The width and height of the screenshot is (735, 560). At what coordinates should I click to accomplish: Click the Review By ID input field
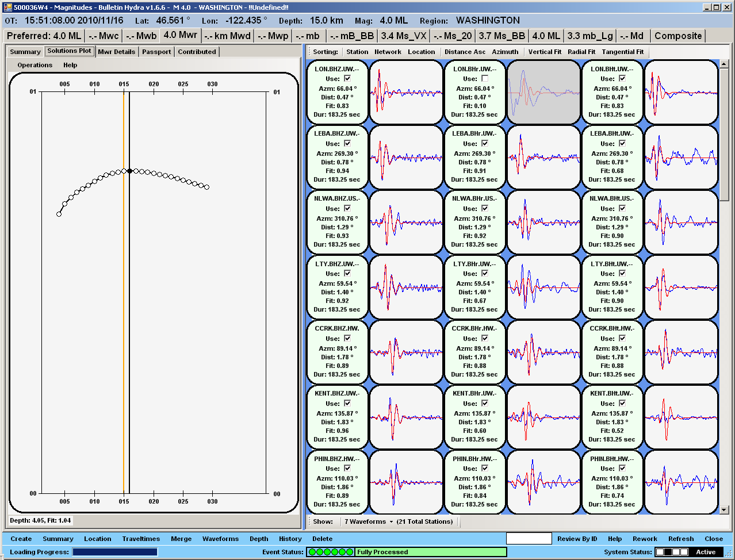click(x=529, y=539)
